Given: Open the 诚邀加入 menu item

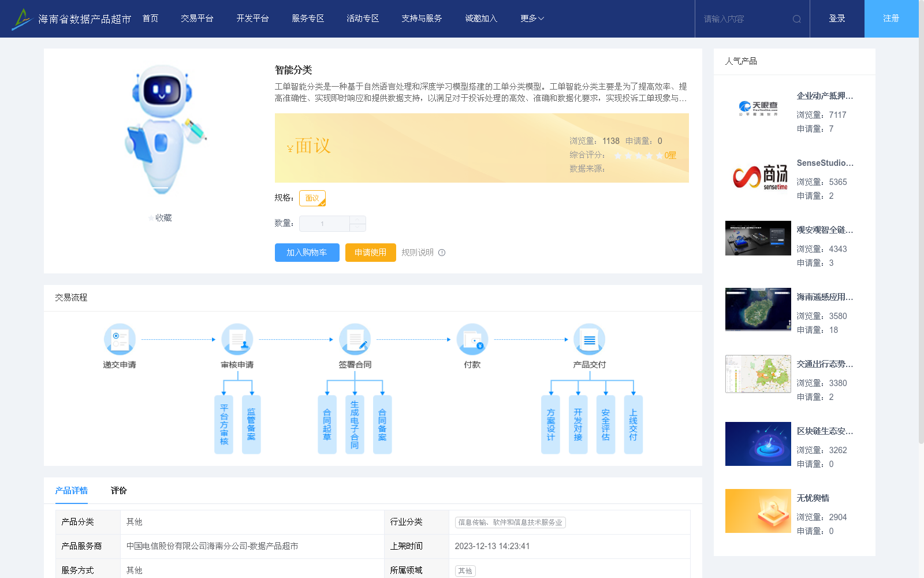Looking at the screenshot, I should pyautogui.click(x=481, y=18).
